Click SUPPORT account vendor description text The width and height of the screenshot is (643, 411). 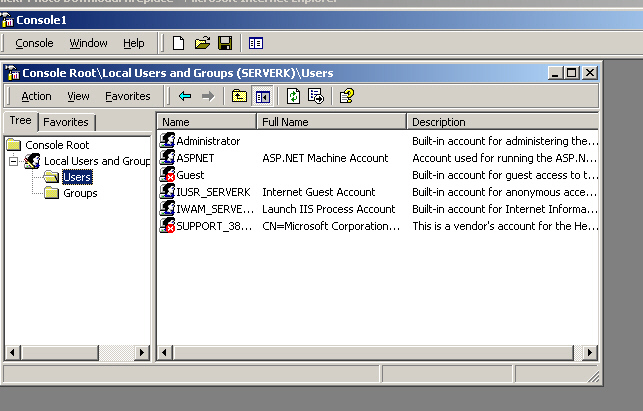pos(505,226)
